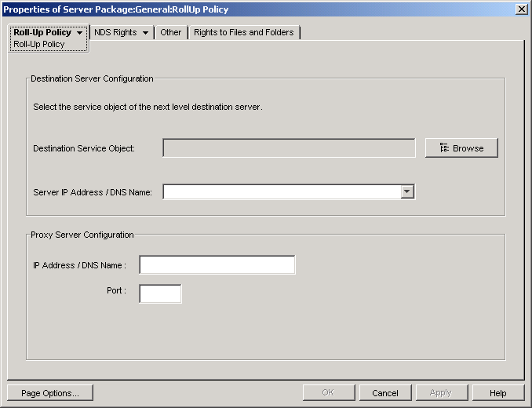The height and width of the screenshot is (408, 532).
Task: Close the properties window
Action: click(521, 9)
